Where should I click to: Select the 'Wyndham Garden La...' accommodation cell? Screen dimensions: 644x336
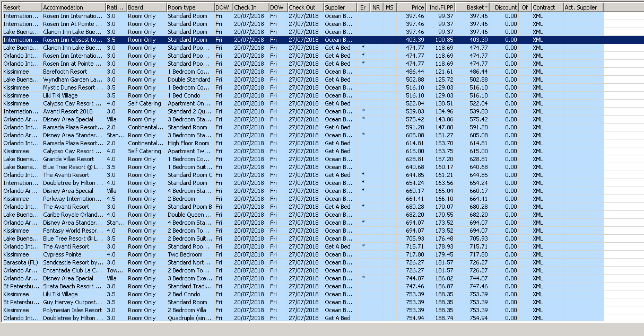(x=74, y=79)
